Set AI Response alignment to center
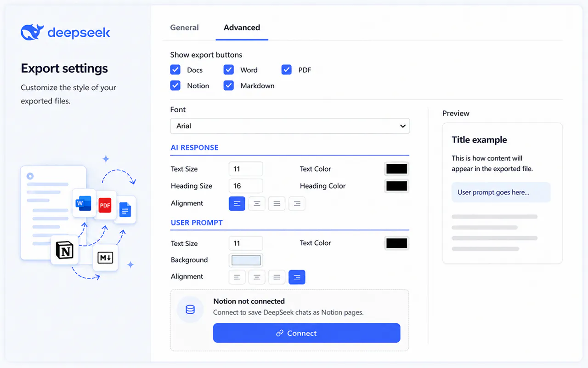Image resolution: width=588 pixels, height=368 pixels. click(x=257, y=203)
